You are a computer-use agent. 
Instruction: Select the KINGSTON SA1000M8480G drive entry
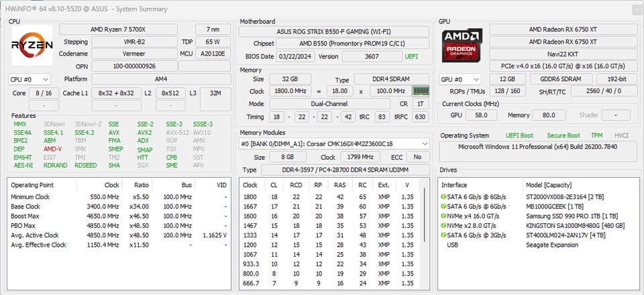(539, 226)
